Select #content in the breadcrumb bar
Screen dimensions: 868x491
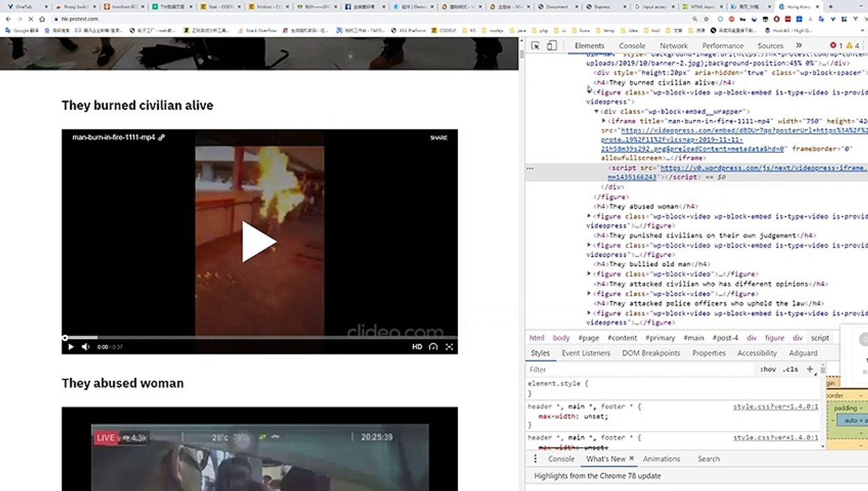coord(622,338)
